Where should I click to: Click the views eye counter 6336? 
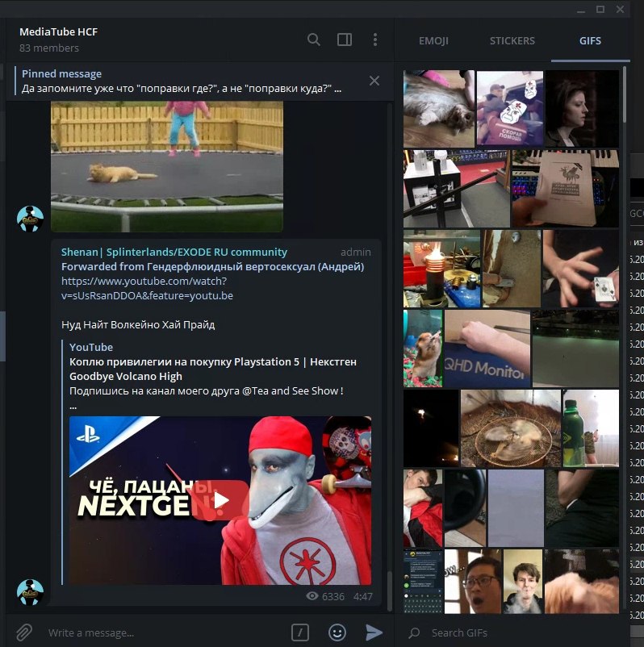click(x=325, y=596)
